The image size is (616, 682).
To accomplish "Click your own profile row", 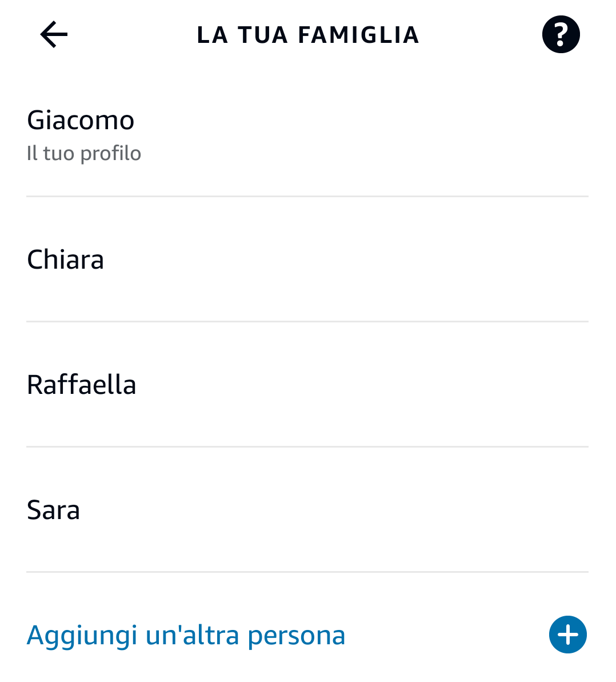I will point(307,135).
